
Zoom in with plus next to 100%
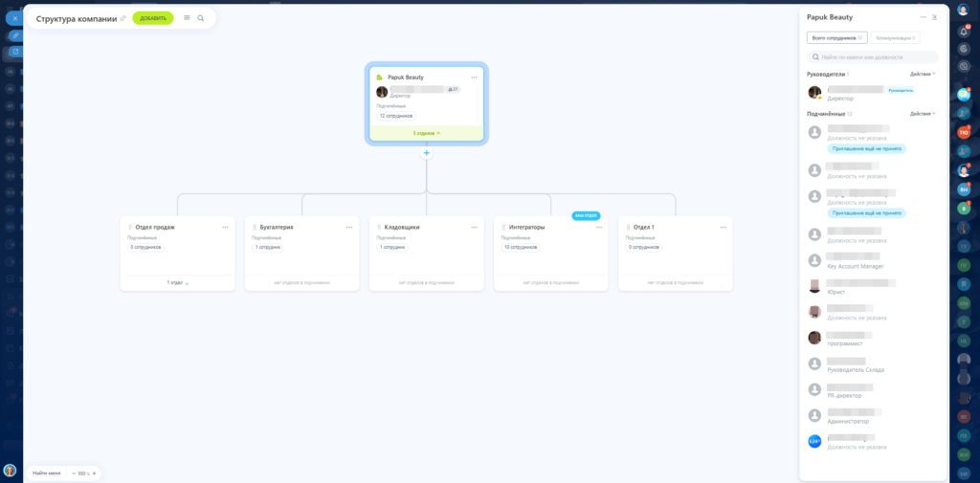coord(94,473)
